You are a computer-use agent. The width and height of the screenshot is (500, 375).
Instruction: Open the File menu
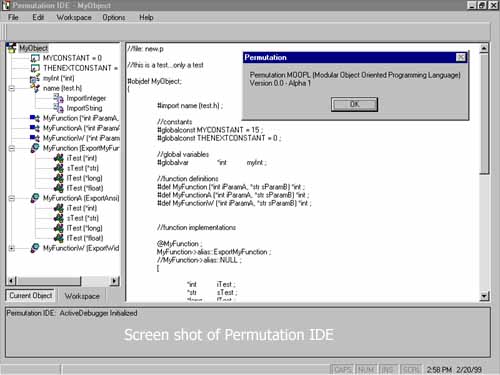(x=13, y=17)
